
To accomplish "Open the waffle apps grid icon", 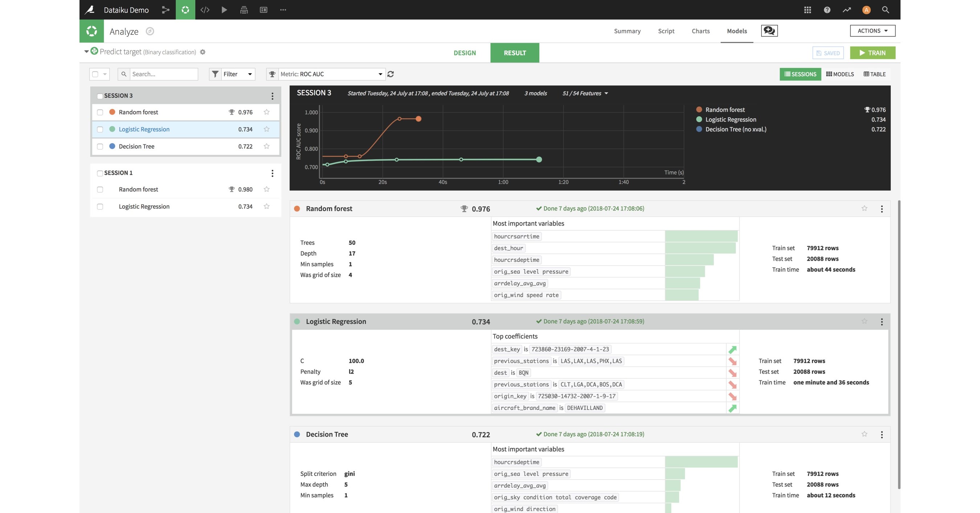I will tap(807, 10).
